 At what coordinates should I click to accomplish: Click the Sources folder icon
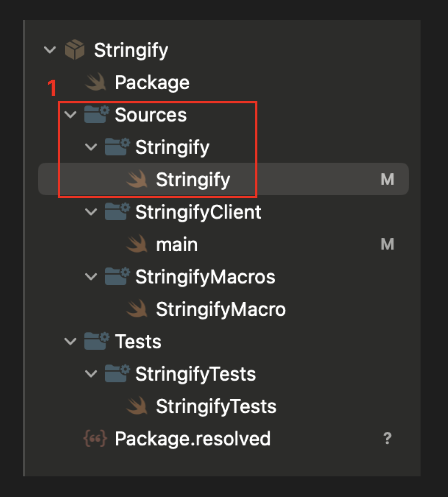click(96, 115)
